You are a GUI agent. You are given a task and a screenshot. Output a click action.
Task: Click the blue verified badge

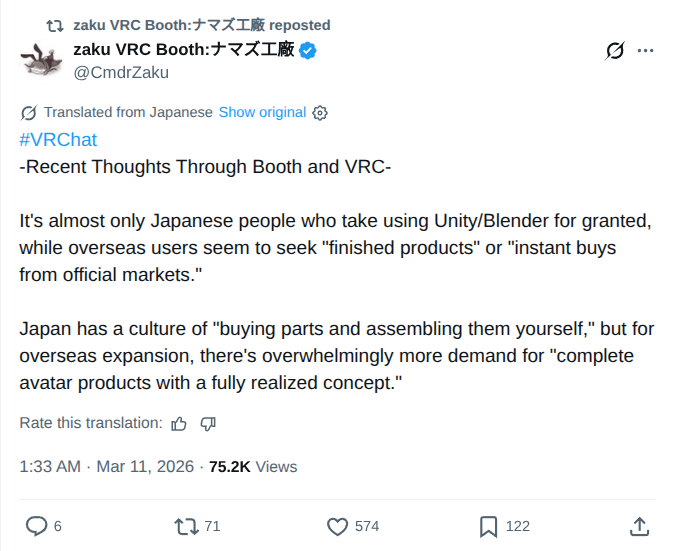pos(308,50)
